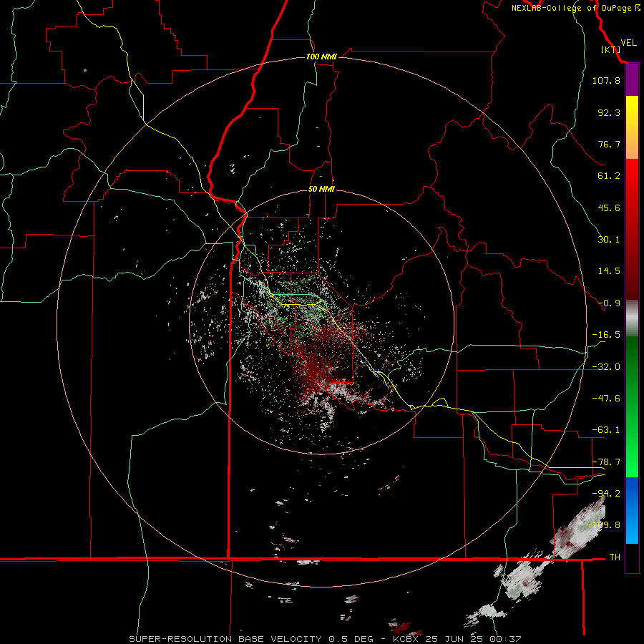Select the 92.3 velocity scale value
644x644 pixels.
[x=609, y=112]
